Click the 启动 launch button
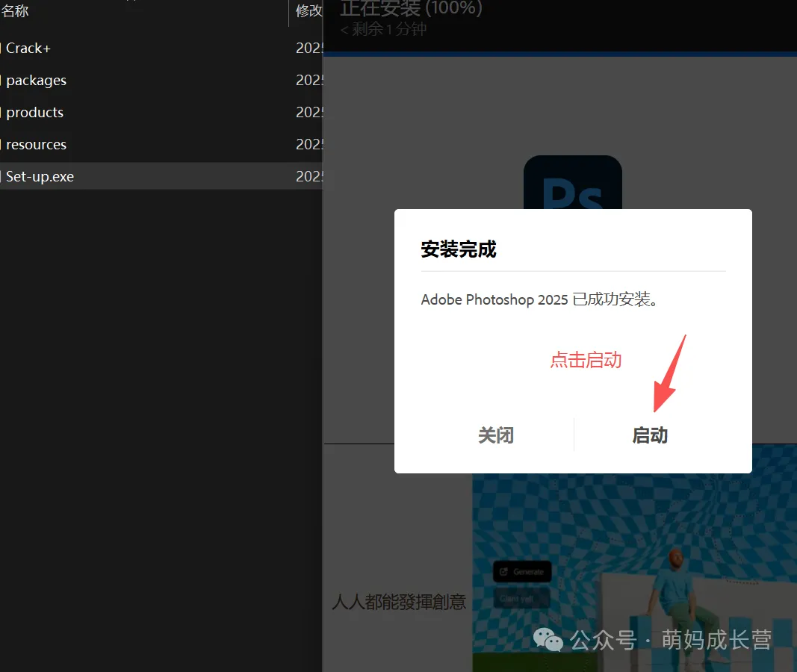This screenshot has height=672, width=797. click(x=650, y=435)
